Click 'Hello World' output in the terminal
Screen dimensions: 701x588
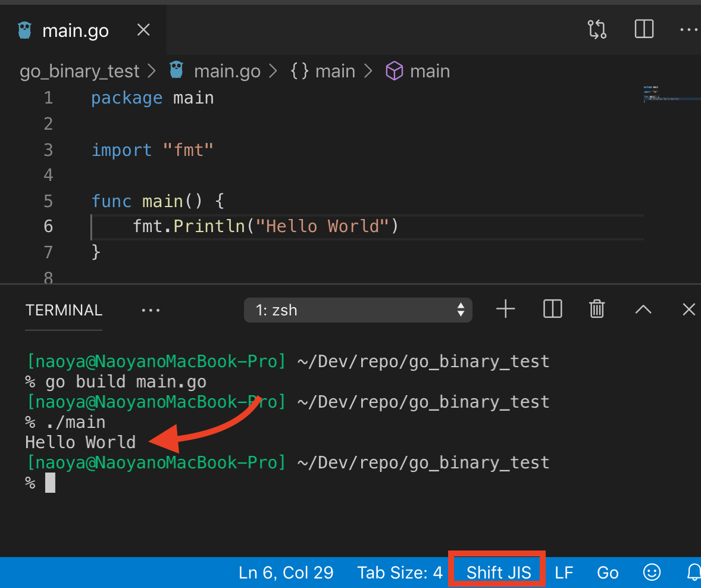click(80, 442)
